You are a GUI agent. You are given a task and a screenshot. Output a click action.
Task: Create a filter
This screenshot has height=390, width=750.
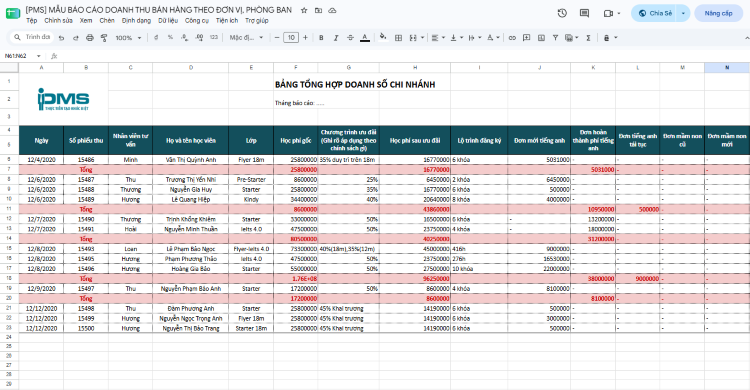pos(555,37)
